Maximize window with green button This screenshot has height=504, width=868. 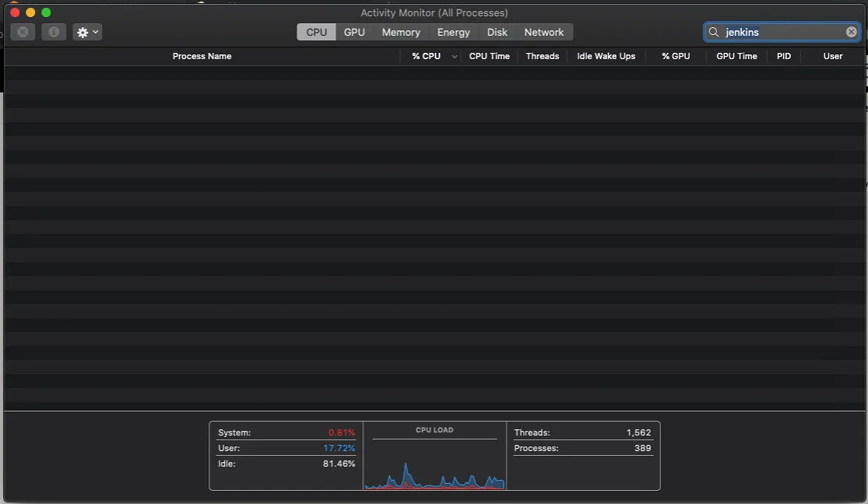coord(46,12)
